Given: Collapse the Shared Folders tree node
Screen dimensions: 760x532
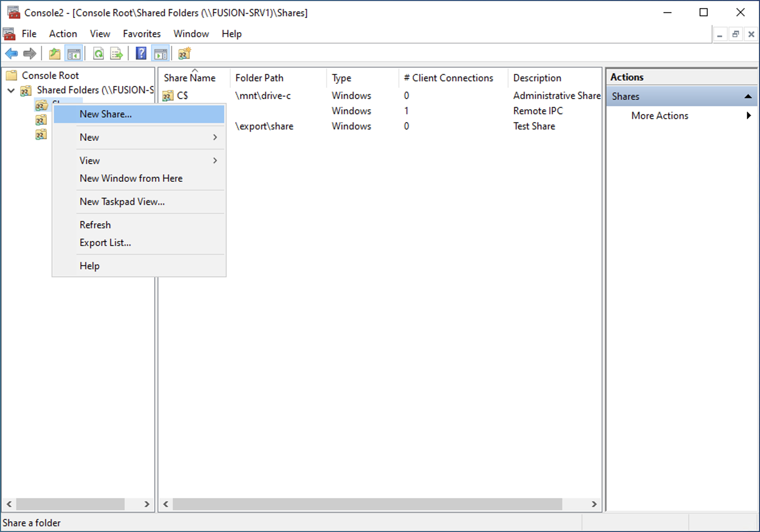Looking at the screenshot, I should pos(11,90).
